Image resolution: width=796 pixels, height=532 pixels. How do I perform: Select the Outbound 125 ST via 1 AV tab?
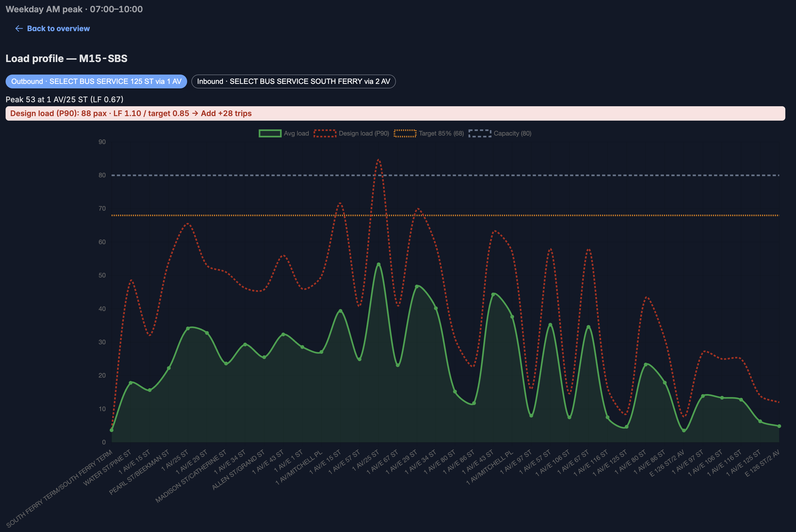[97, 81]
